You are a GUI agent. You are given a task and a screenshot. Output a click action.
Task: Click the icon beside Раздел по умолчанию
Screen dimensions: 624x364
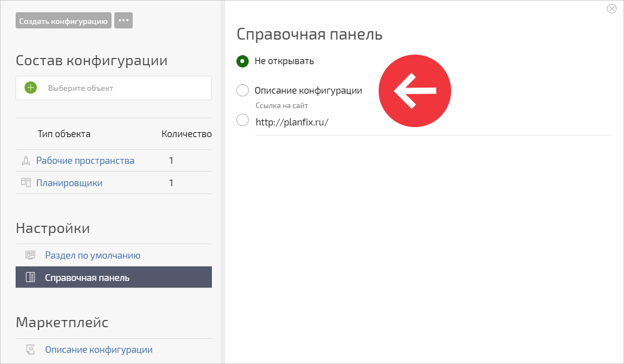30,255
